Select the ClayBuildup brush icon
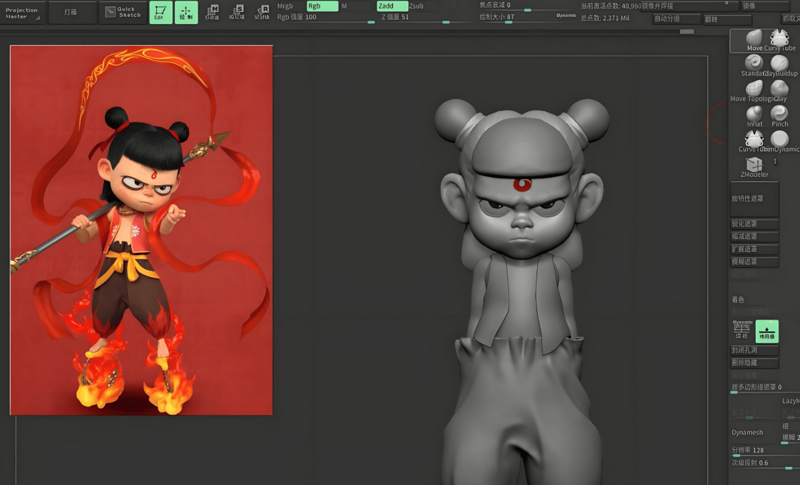Image resolution: width=800 pixels, height=485 pixels. pyautogui.click(x=780, y=65)
